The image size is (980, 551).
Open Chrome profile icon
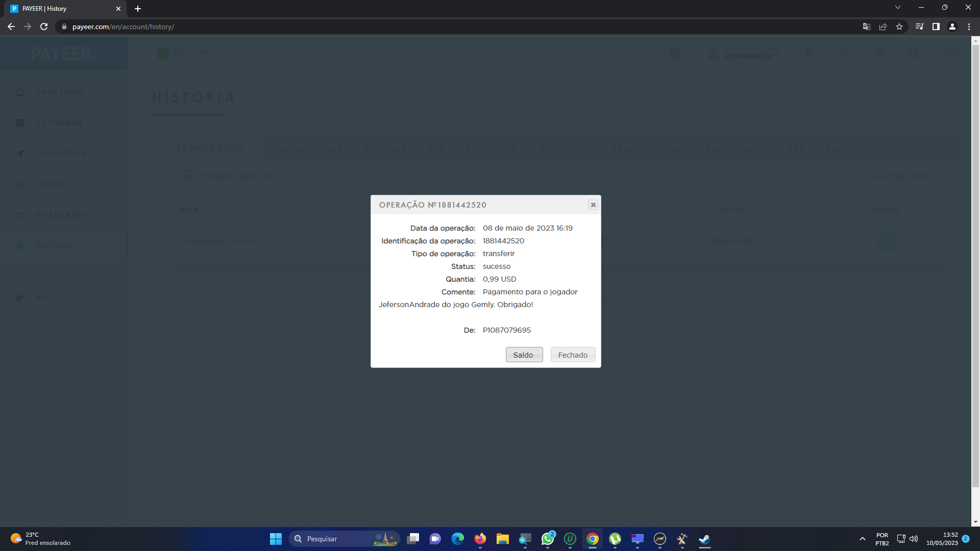952,27
